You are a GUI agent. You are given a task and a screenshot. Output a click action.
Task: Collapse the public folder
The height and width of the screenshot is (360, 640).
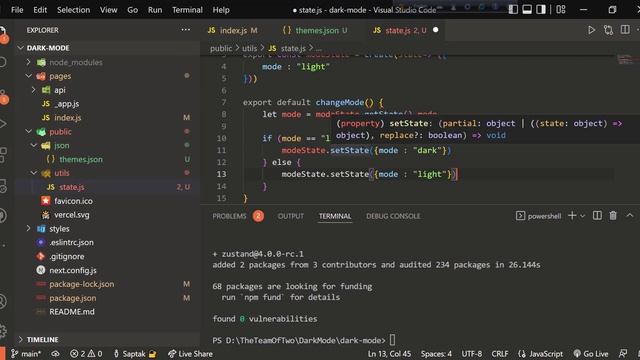click(28, 131)
